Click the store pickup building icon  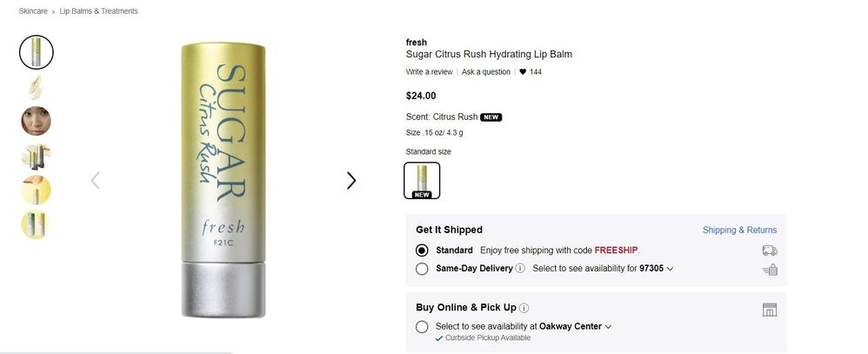769,310
